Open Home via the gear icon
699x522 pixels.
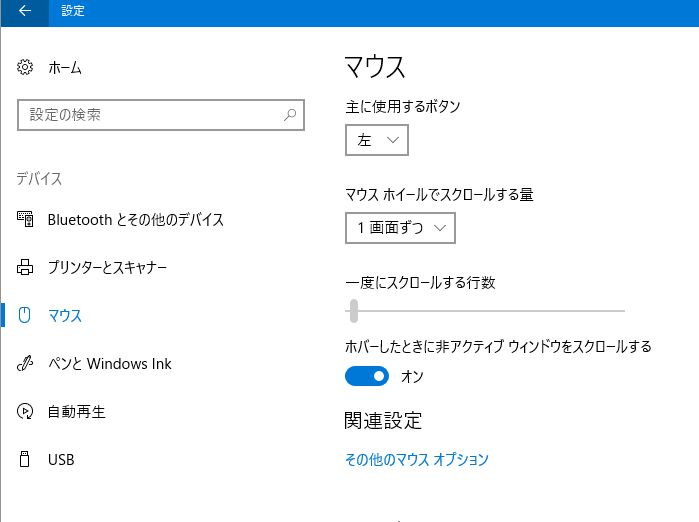click(x=25, y=67)
